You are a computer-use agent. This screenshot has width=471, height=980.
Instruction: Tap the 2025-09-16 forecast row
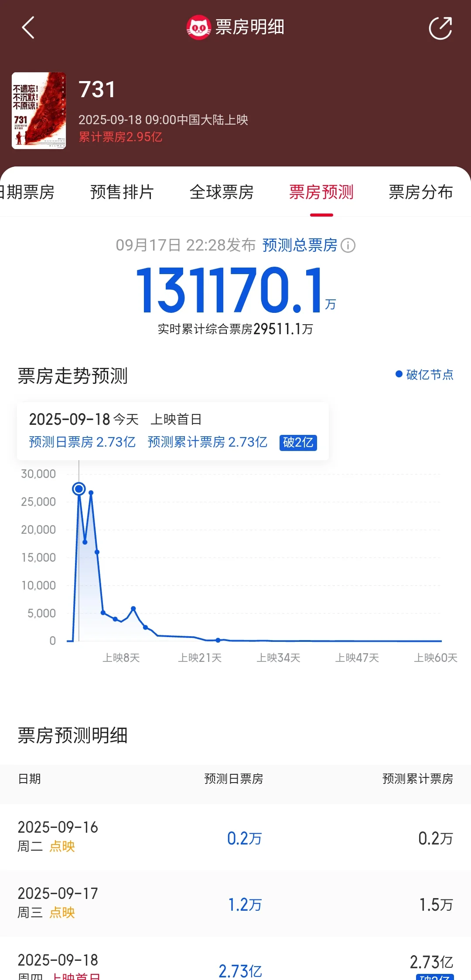click(235, 838)
